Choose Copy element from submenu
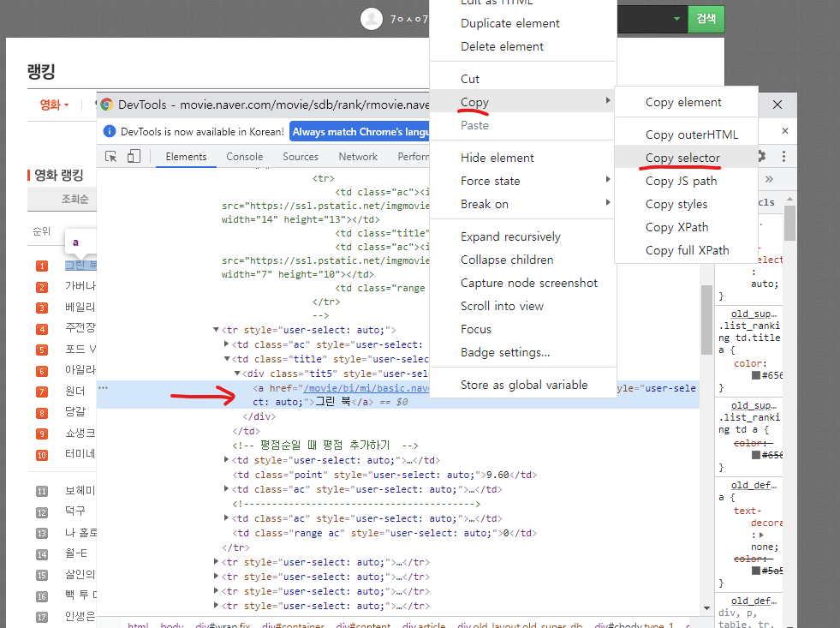 click(x=685, y=102)
